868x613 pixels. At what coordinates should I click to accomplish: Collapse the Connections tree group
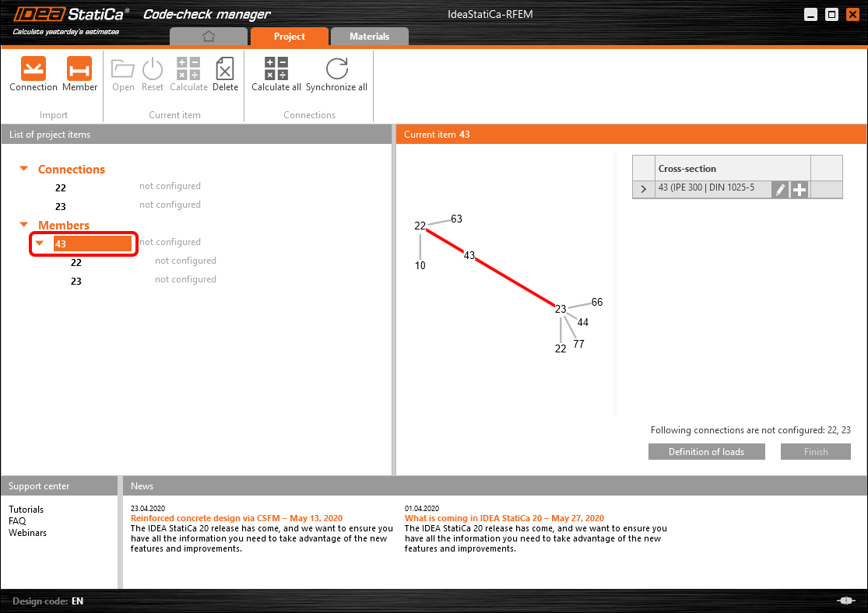coord(24,169)
